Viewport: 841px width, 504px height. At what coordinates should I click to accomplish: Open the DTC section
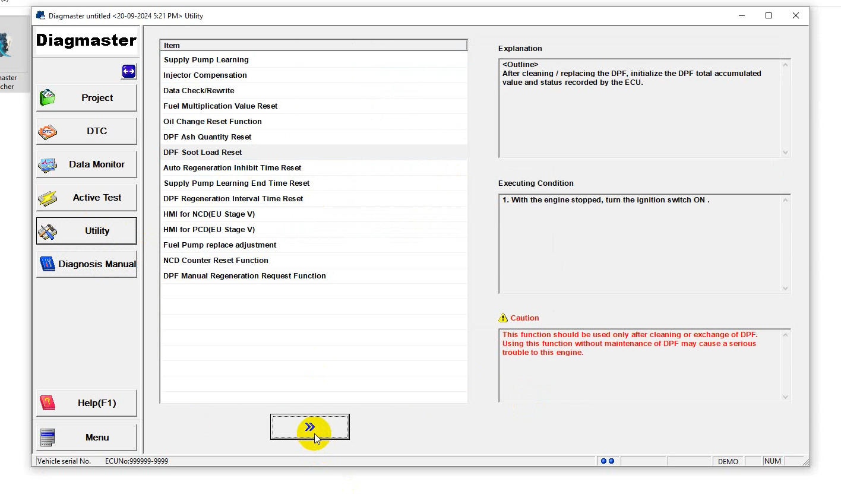tap(87, 131)
